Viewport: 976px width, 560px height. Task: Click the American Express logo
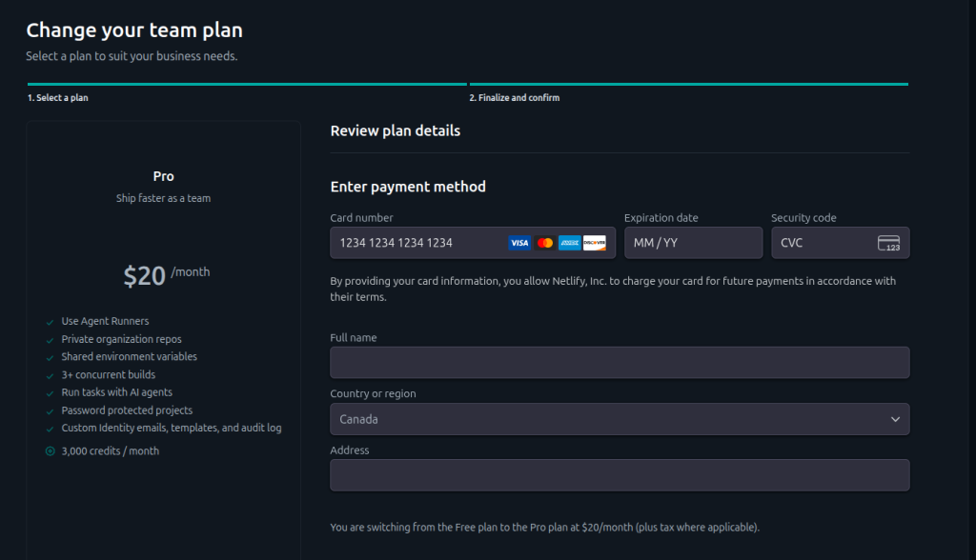click(570, 243)
